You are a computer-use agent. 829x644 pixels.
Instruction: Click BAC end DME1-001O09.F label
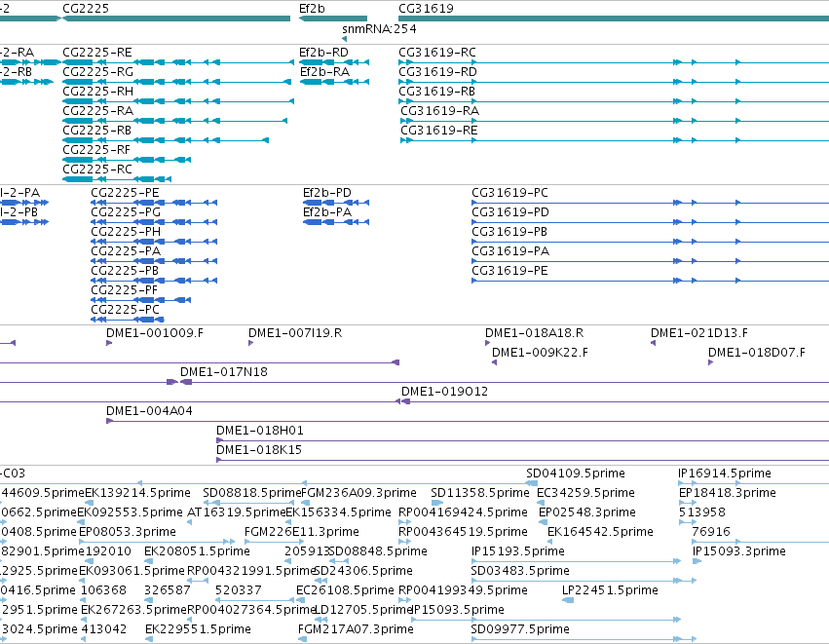click(x=154, y=333)
